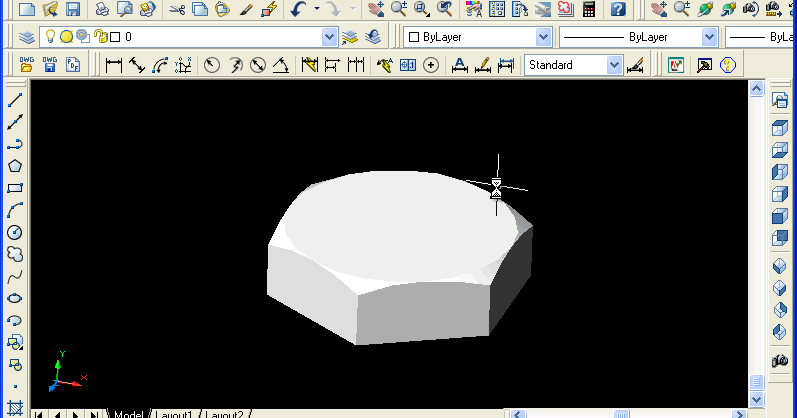797x418 pixels.
Task: Click the horizontal scrollbar thumb
Action: pyautogui.click(x=622, y=414)
